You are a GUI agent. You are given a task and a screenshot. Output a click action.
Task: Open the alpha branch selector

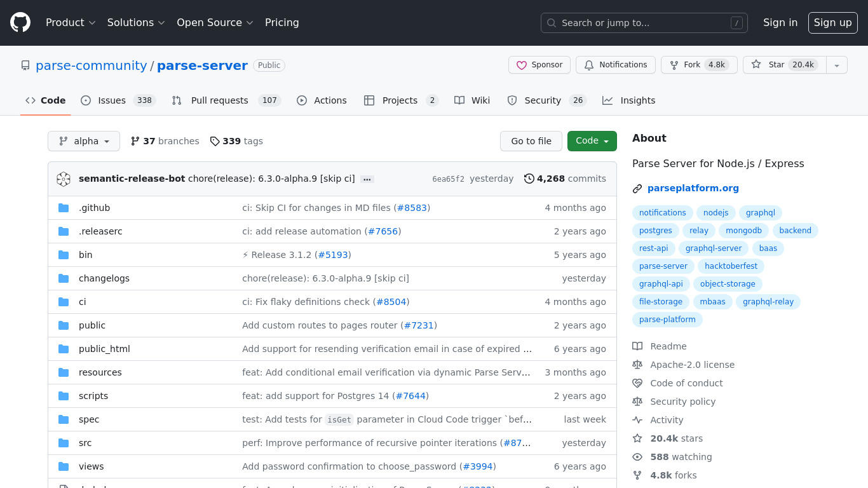click(84, 141)
